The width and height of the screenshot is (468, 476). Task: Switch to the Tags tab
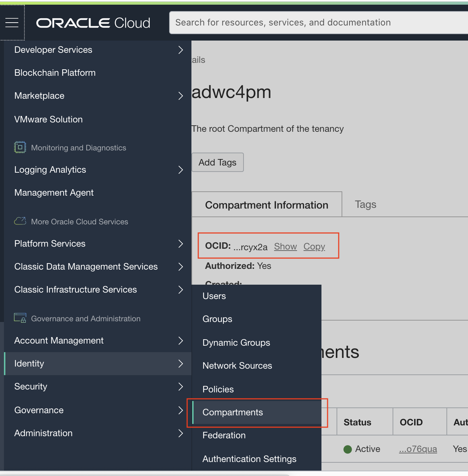[x=366, y=205]
